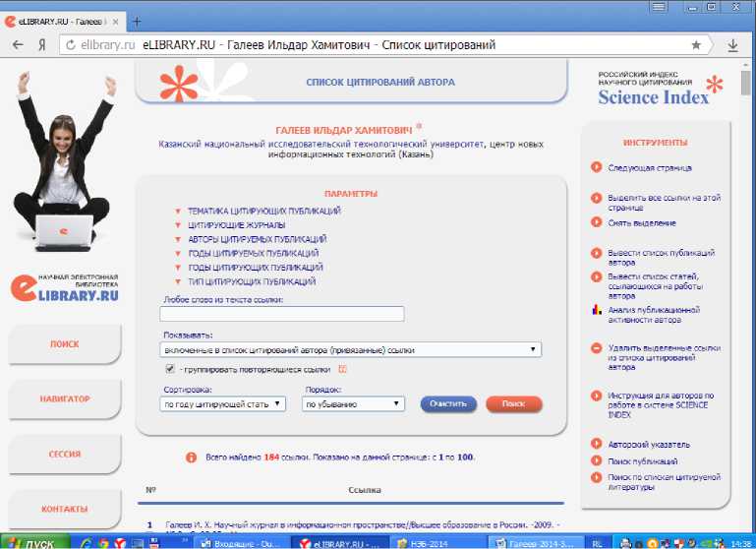Image resolution: width=756 pixels, height=549 pixels.
Task: Click arrow icon beside Следующая страница
Action: point(597,167)
